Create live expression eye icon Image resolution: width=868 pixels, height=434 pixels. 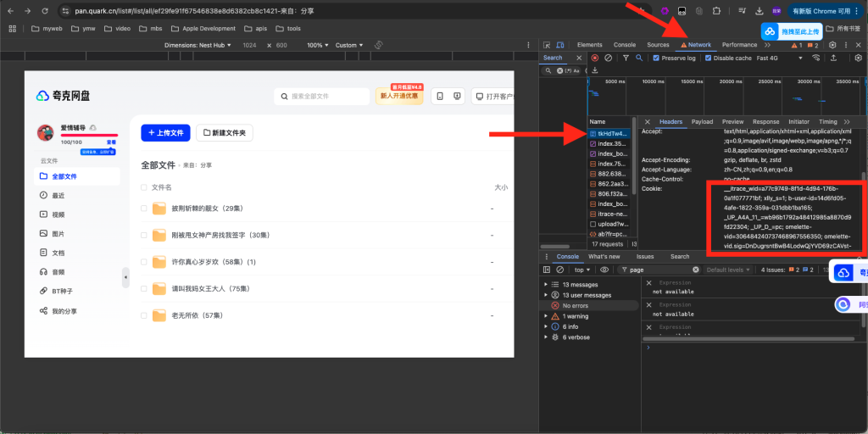coord(604,270)
